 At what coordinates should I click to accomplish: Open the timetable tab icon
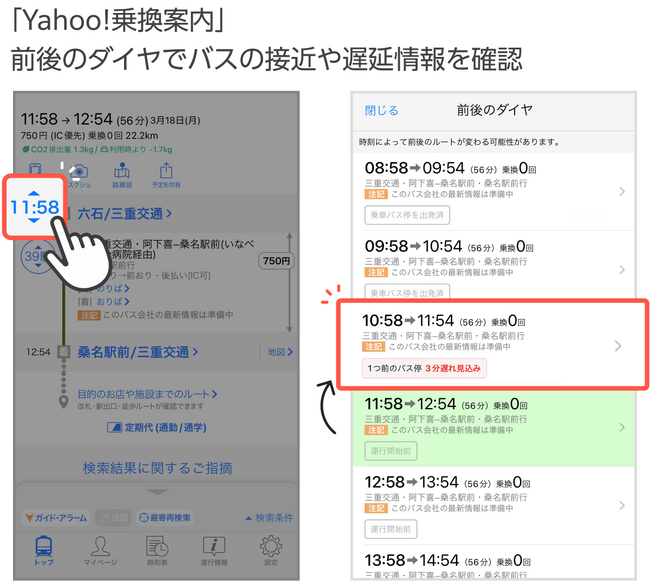click(157, 550)
